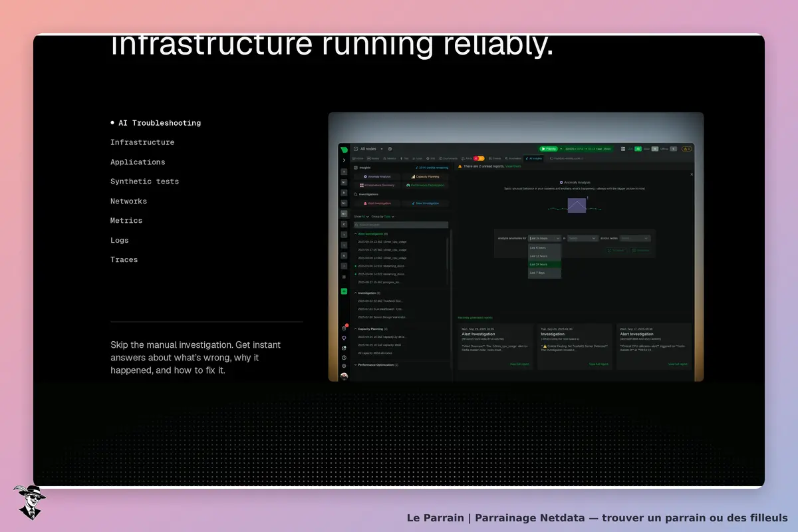
Task: Open the notifications icon with red badge
Action: tap(344, 328)
